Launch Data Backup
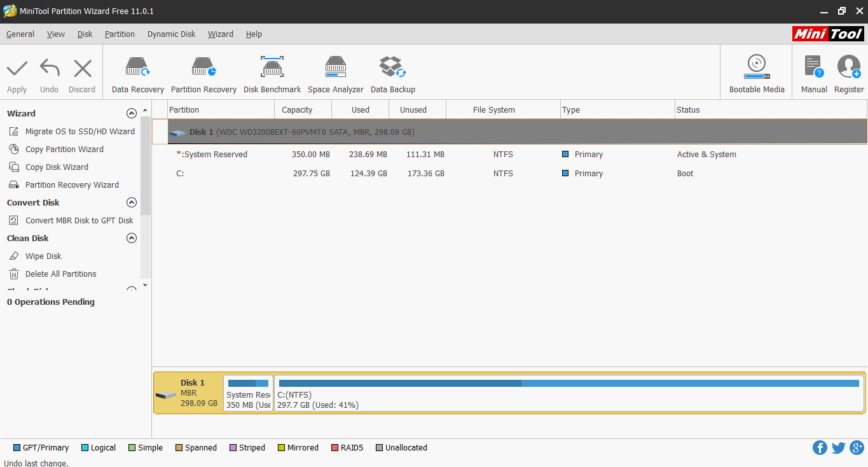868x467 pixels. point(392,72)
